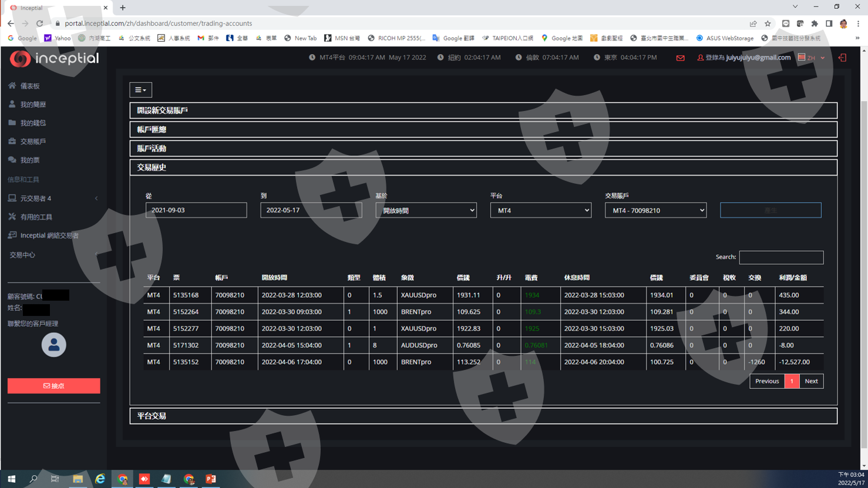Click the 從 start date field
The width and height of the screenshot is (868, 488).
click(196, 210)
